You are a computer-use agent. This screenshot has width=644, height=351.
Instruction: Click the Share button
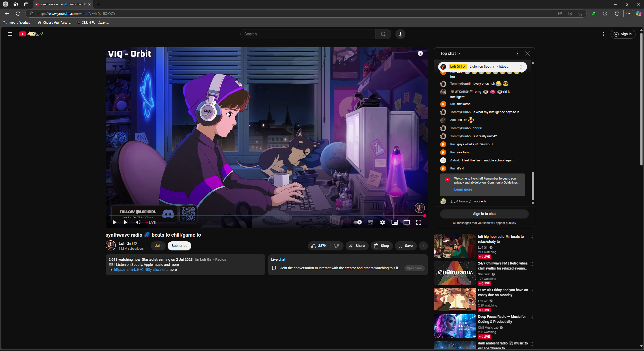357,246
